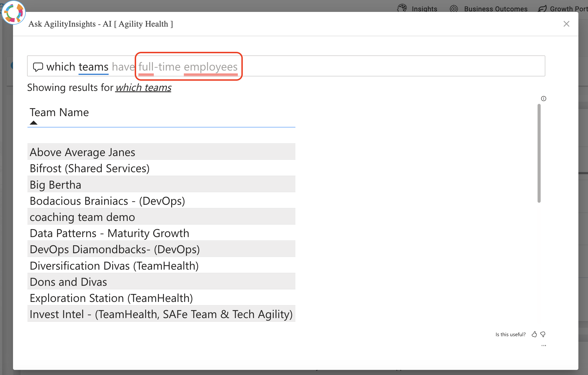Click the thumbs down feedback icon
This screenshot has width=588, height=375.
pos(543,334)
